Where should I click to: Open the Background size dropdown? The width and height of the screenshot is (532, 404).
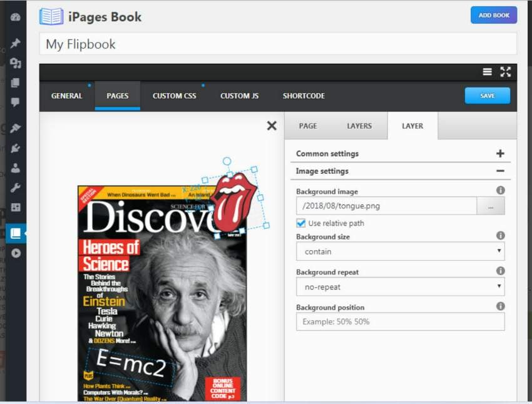[x=400, y=251]
